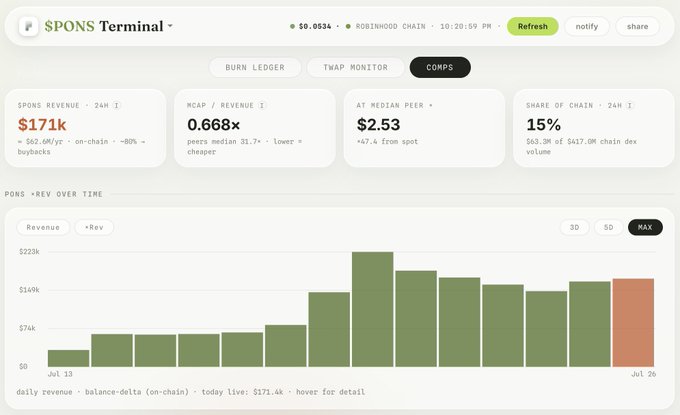Click the Jul 26 x-axis label
This screenshot has width=680, height=415.
[644, 374]
